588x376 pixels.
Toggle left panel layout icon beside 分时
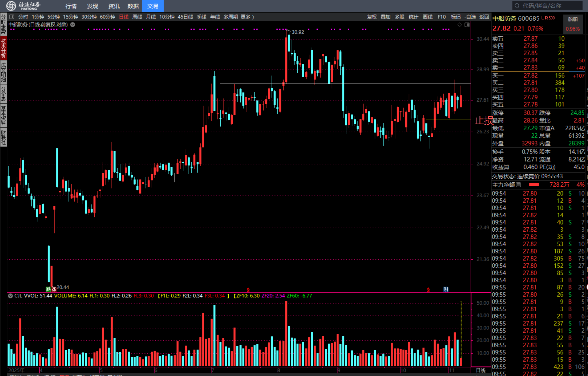point(11,17)
